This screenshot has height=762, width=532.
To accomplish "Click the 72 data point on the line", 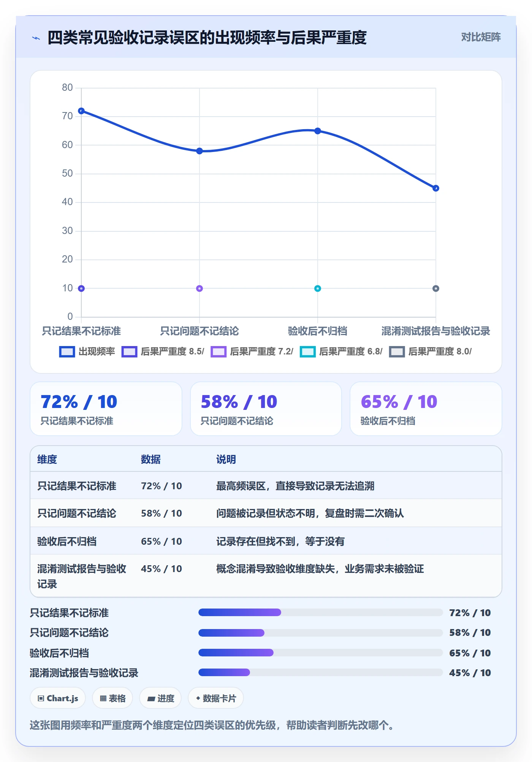I will click(81, 111).
